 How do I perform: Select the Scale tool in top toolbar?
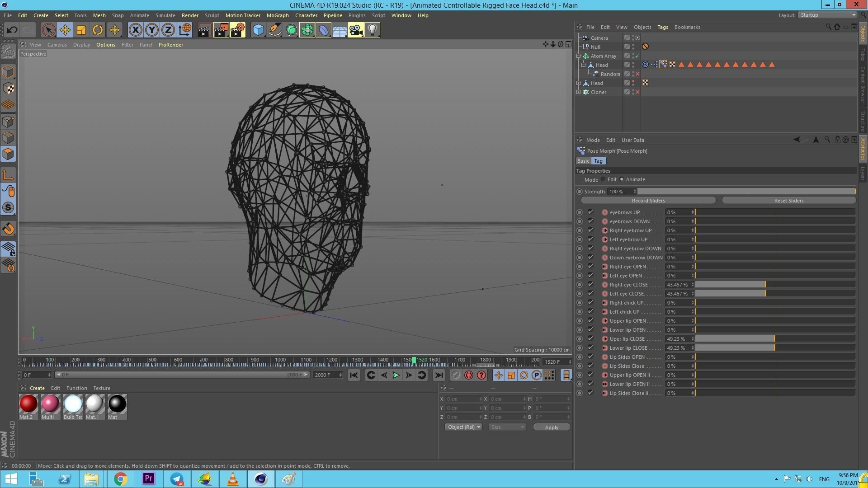(81, 30)
